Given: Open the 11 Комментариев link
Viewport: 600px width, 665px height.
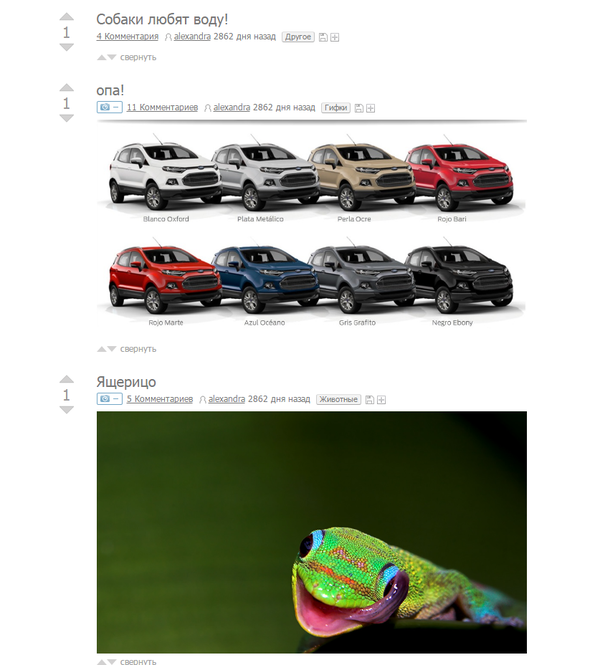Looking at the screenshot, I should click(x=162, y=107).
